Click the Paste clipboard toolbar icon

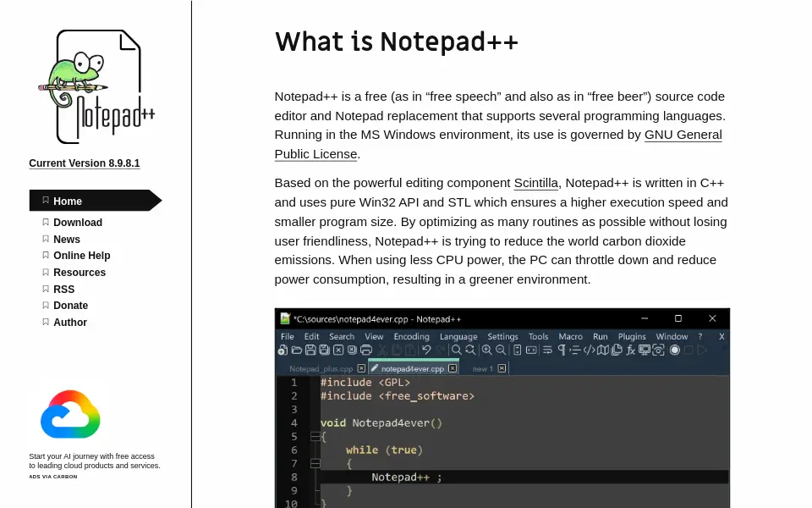point(410,350)
